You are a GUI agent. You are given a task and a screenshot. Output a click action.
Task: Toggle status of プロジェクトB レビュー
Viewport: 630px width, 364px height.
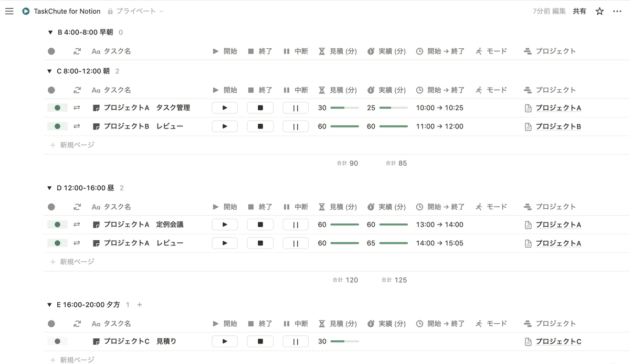pos(57,126)
